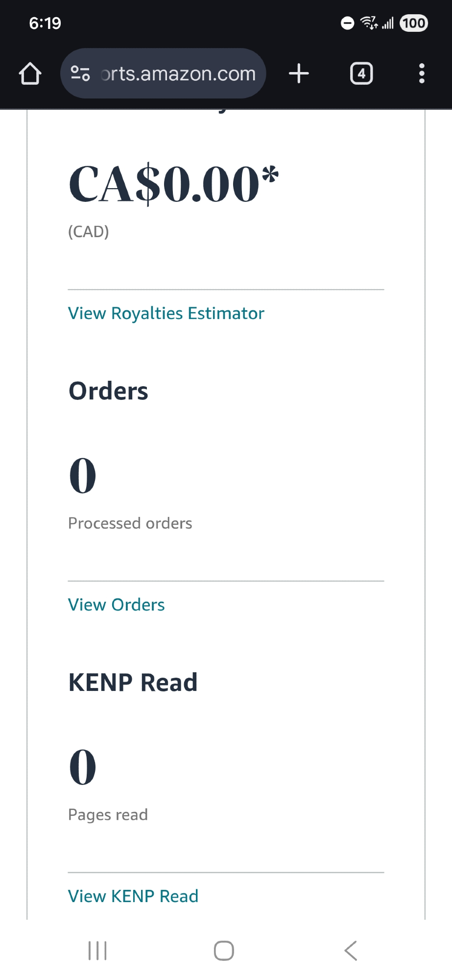
Task: Tap the Processed orders count
Action: [83, 475]
